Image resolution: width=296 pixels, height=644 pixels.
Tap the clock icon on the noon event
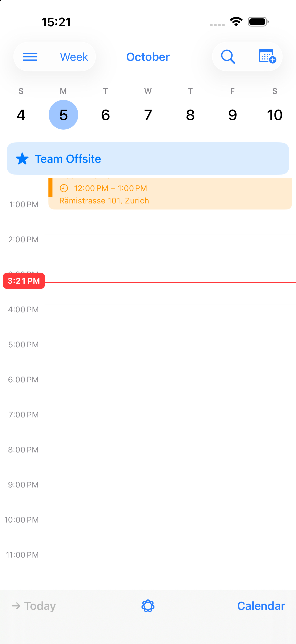pyautogui.click(x=64, y=188)
